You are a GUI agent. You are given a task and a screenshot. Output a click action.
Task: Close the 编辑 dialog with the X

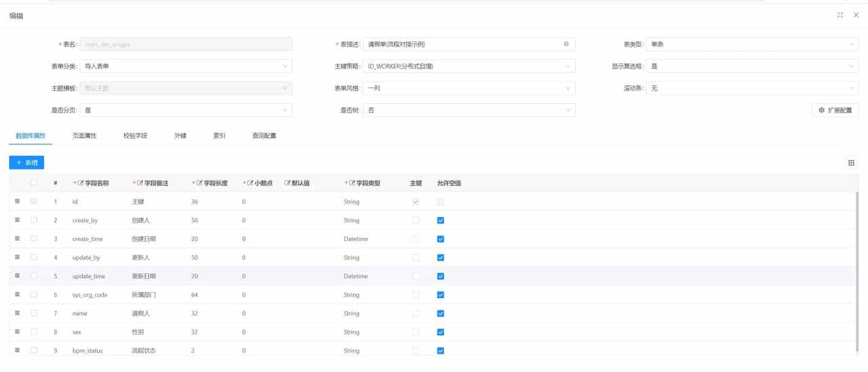pyautogui.click(x=856, y=15)
